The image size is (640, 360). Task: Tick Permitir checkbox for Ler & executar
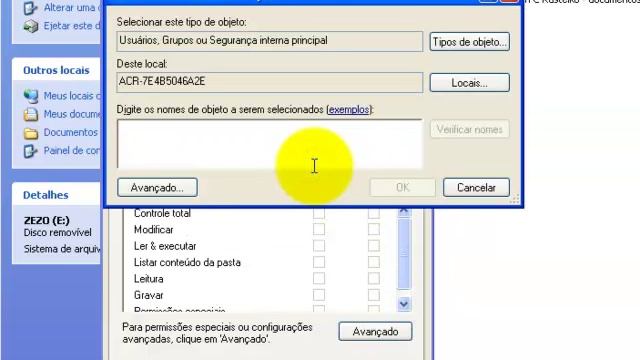[x=319, y=246]
